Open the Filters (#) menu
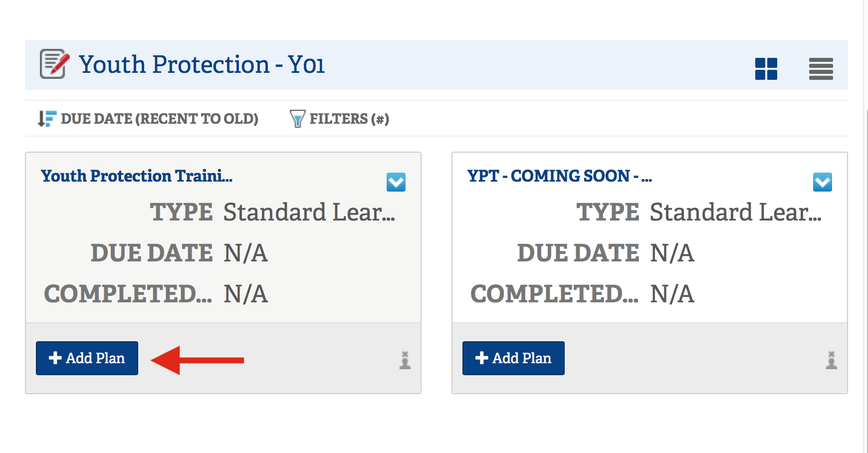This screenshot has height=453, width=868. point(349,119)
